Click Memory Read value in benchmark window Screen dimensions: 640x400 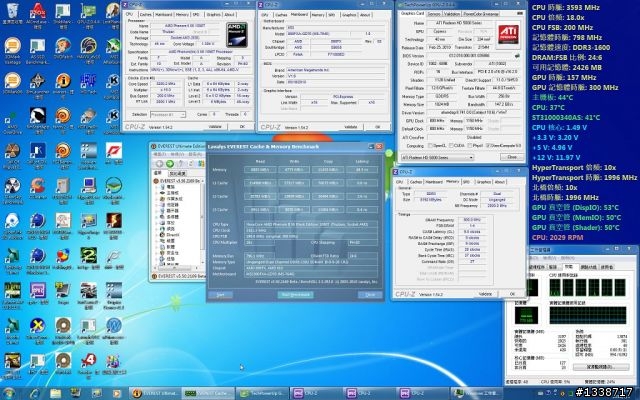pyautogui.click(x=260, y=169)
